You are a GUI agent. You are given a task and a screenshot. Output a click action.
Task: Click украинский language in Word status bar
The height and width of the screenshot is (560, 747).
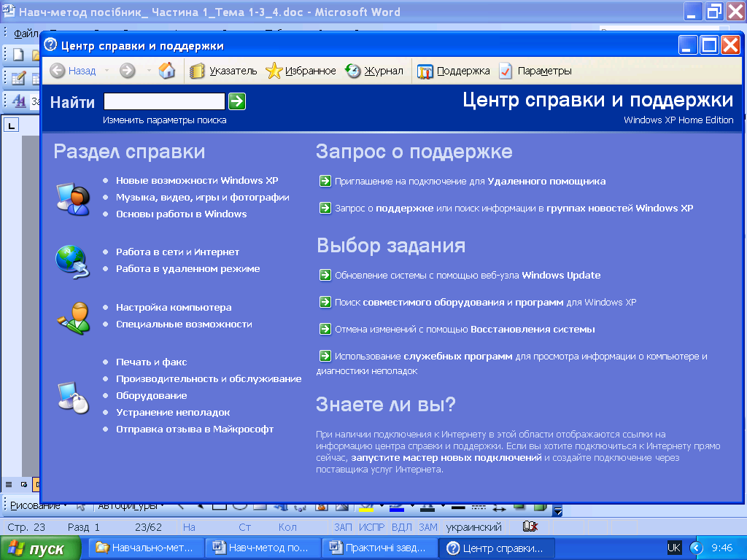coord(473,527)
